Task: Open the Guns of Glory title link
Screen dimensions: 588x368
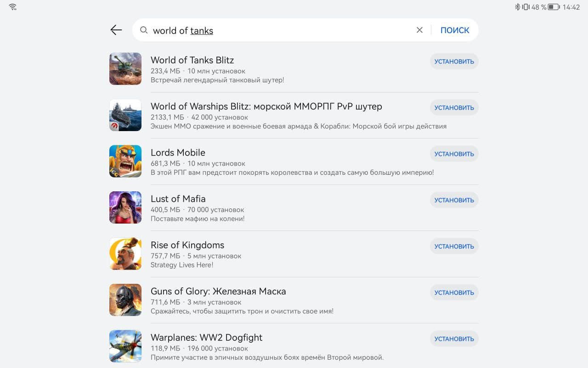Action: (218, 291)
